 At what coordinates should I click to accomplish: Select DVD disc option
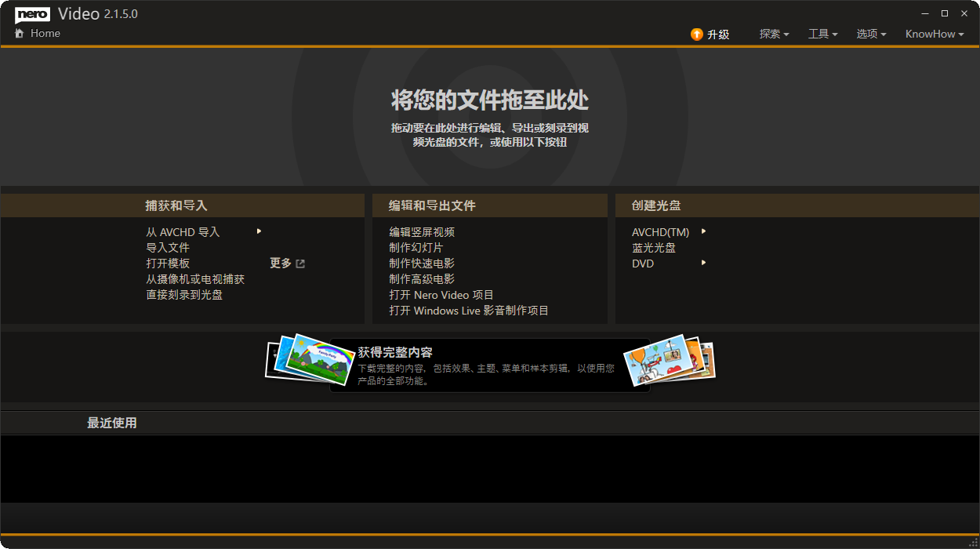(x=643, y=264)
